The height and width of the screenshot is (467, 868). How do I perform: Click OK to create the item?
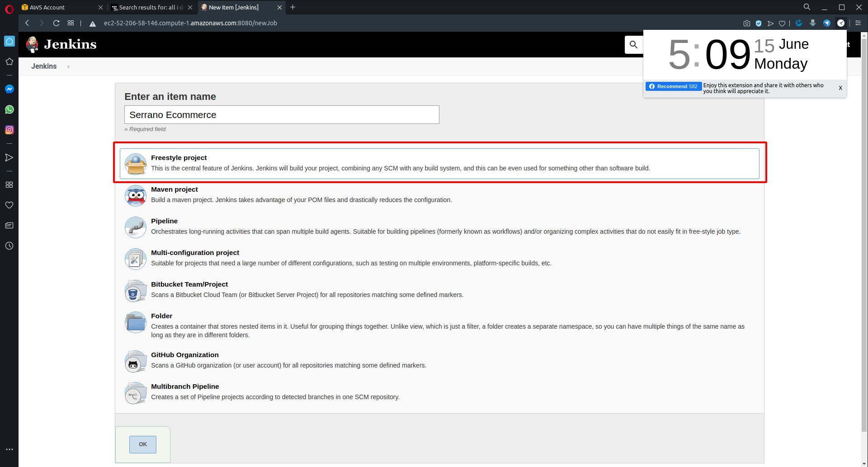coord(143,444)
